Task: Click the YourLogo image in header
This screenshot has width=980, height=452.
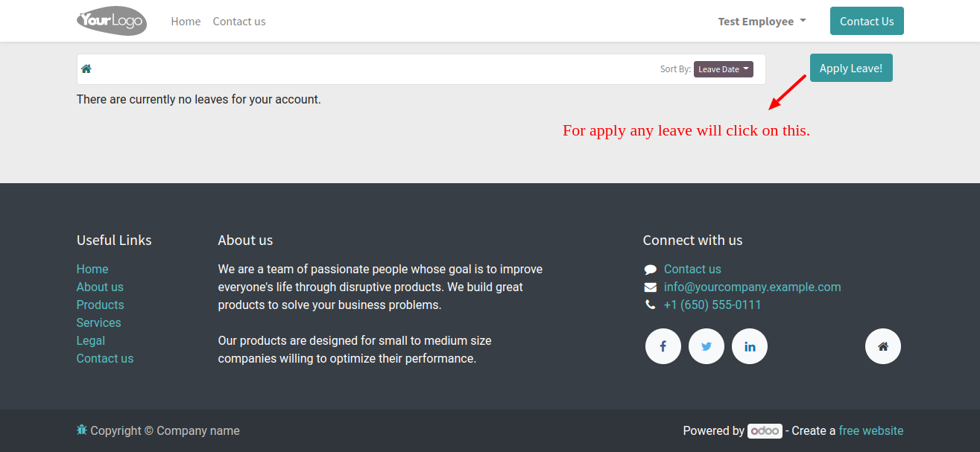Action: (112, 21)
